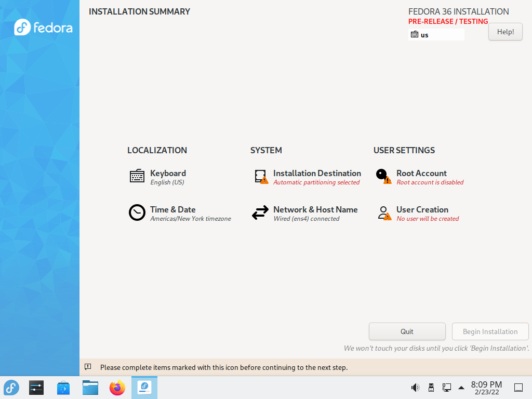Click the removable device tray icon

click(x=431, y=388)
